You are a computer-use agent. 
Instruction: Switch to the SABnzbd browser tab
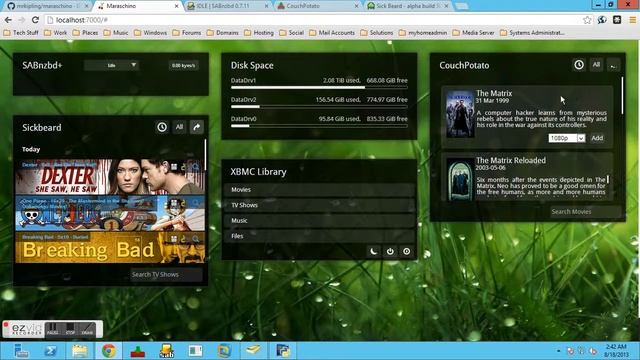coord(227,6)
